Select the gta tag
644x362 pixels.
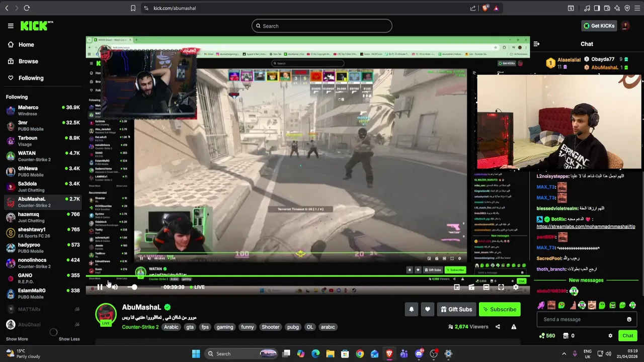pos(190,327)
